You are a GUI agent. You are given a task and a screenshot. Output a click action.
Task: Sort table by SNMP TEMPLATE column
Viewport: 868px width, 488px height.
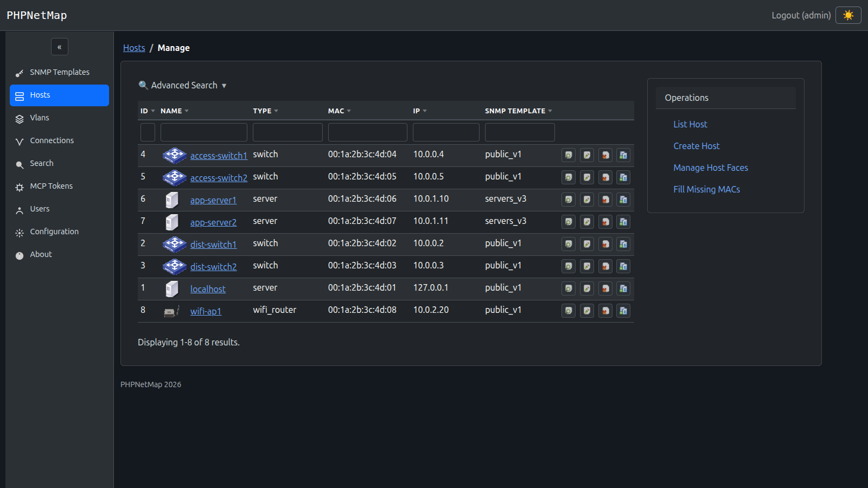(x=519, y=111)
